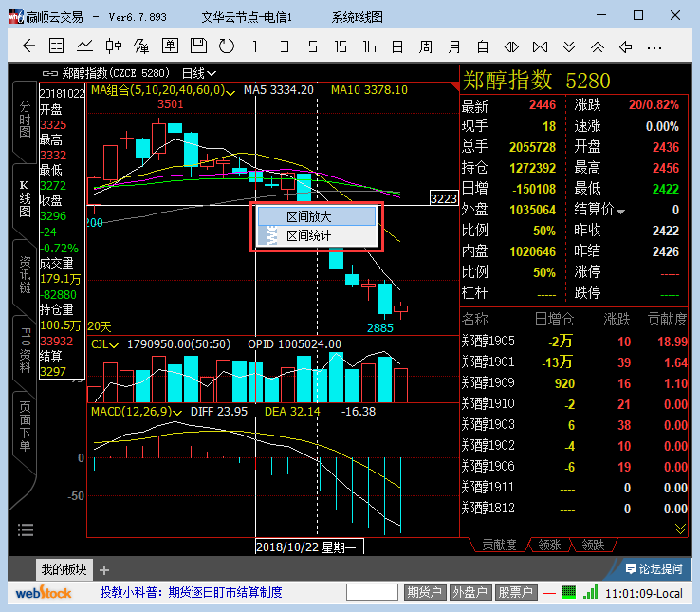This screenshot has height=612, width=700.
Task: Click the double-chevron down toolbar icon
Action: click(x=569, y=46)
